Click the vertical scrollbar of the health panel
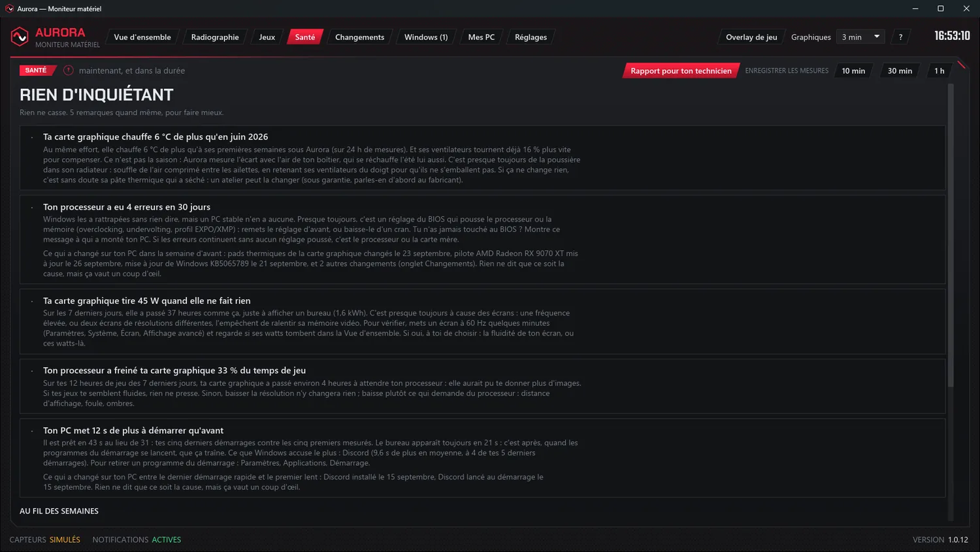 [x=951, y=235]
